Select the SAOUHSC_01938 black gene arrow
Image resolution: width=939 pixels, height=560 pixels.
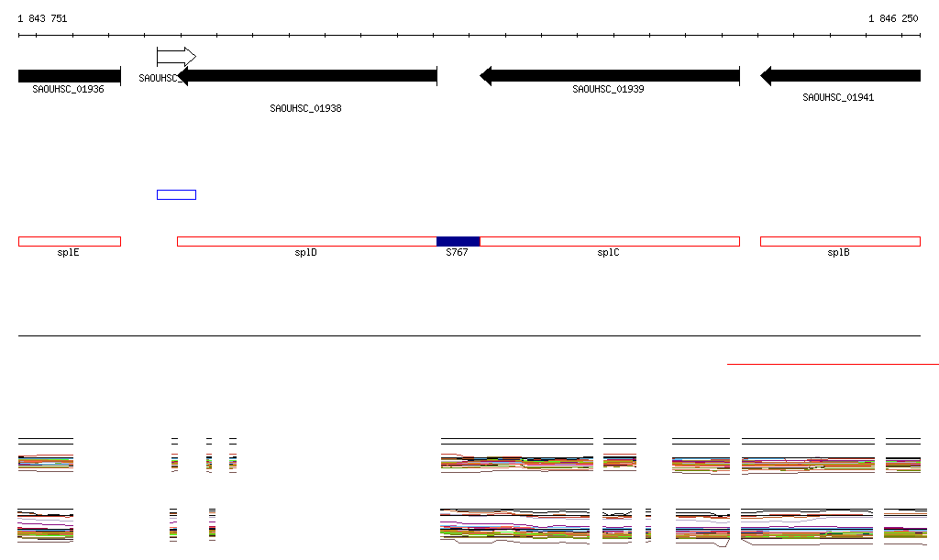(307, 76)
